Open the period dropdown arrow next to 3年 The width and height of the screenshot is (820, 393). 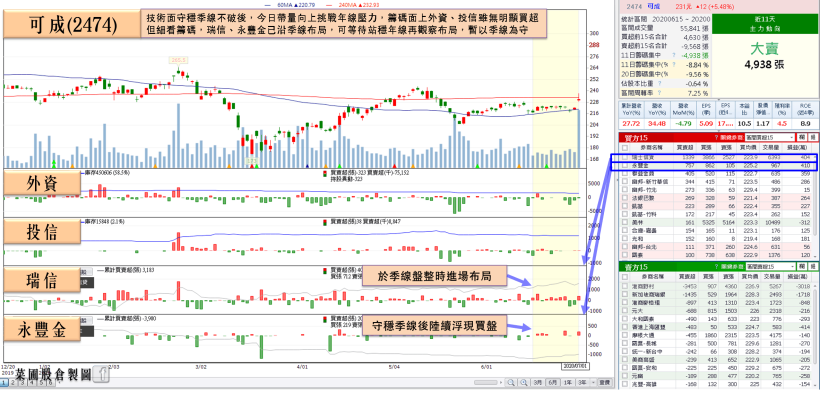[x=593, y=382]
